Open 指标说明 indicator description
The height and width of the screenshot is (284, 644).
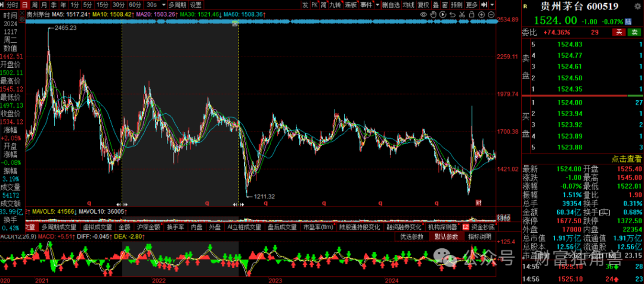(x=479, y=236)
